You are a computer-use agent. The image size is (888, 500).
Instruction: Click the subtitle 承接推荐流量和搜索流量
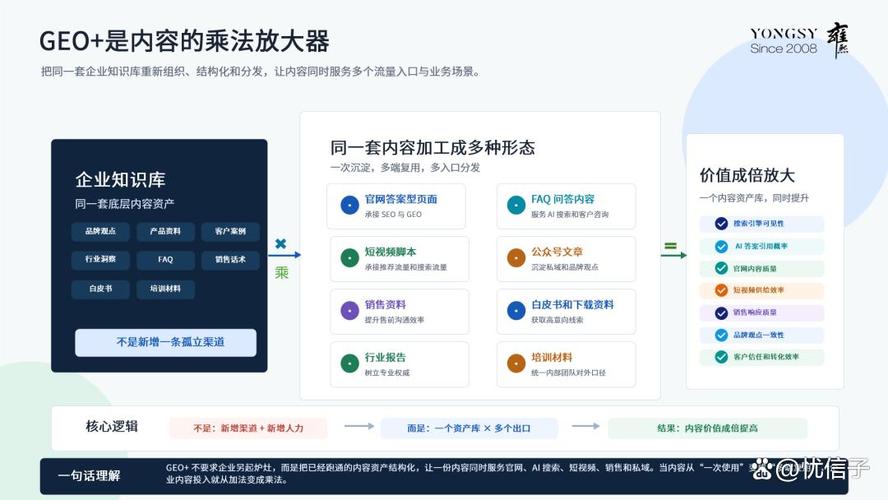coord(405,267)
